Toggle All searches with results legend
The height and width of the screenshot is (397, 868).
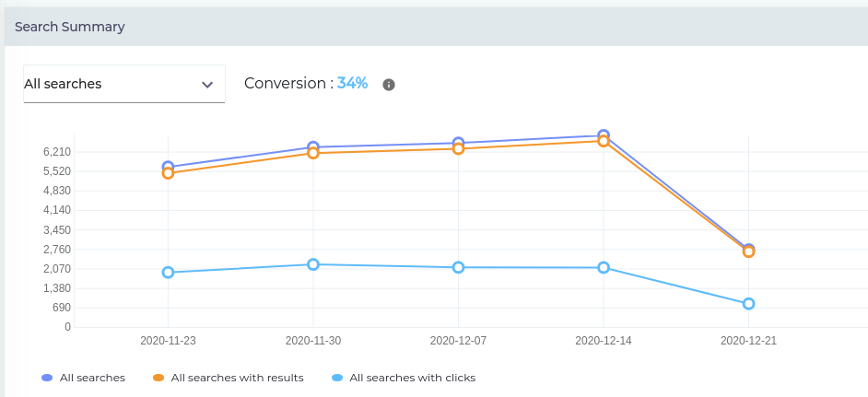(237, 378)
